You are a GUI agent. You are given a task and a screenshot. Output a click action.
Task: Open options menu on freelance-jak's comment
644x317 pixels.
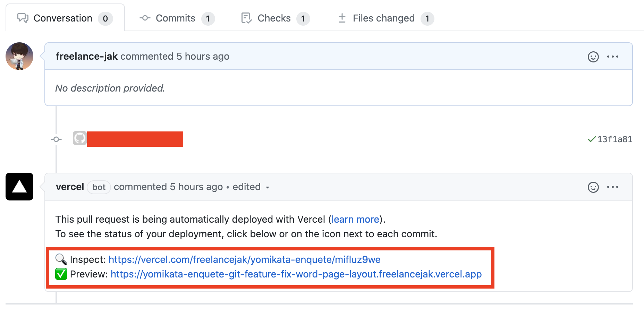[613, 57]
